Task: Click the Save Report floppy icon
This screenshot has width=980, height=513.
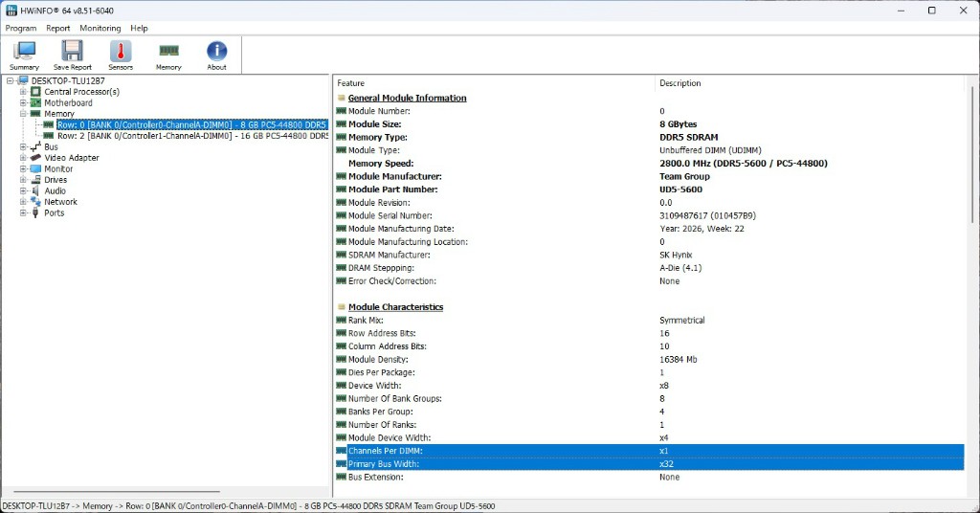Action: click(x=72, y=55)
